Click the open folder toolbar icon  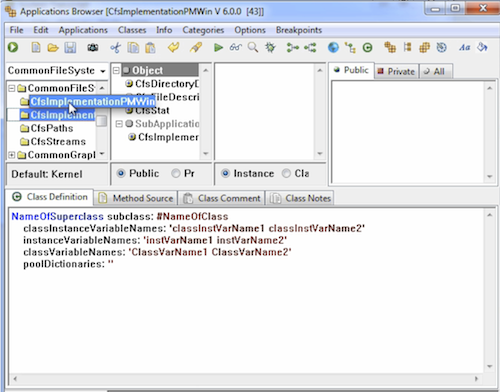click(53, 48)
